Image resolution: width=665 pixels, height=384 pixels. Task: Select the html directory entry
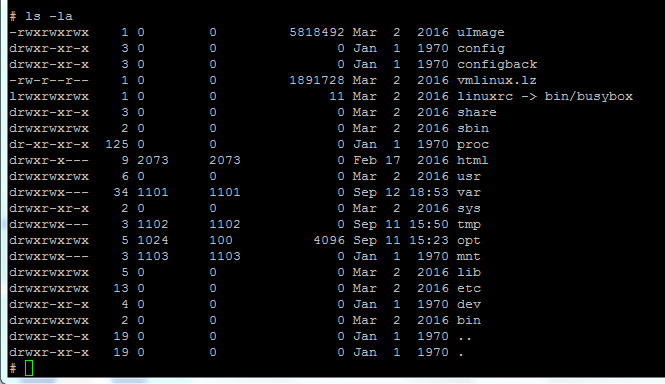coord(472,160)
